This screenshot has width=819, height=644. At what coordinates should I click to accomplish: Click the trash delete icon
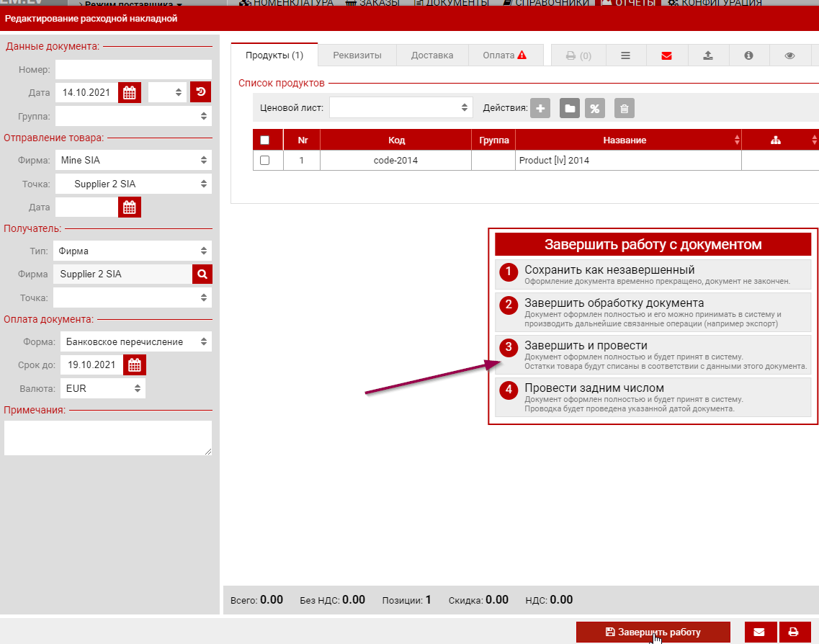(625, 109)
